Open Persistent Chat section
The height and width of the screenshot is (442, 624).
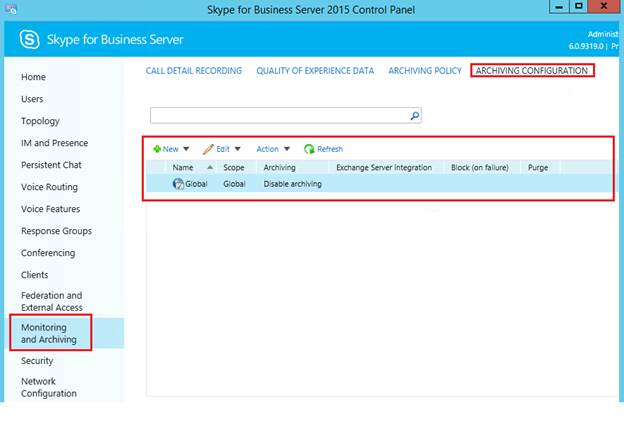click(51, 165)
